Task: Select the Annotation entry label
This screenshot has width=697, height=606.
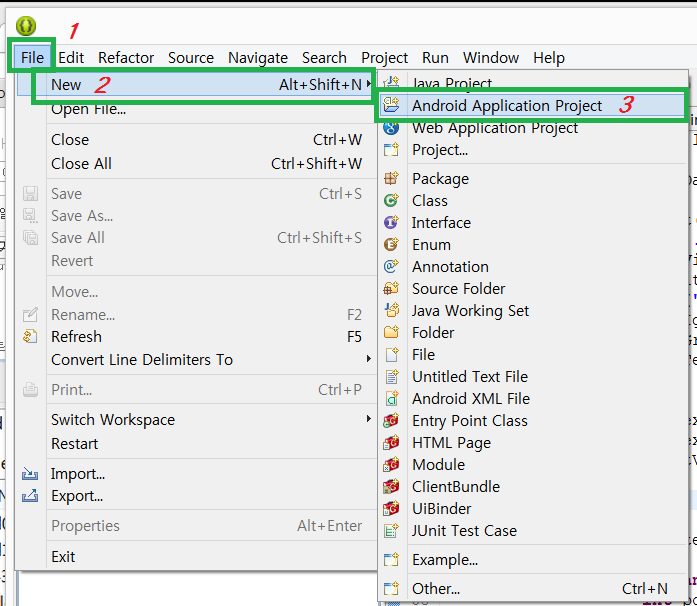Action: point(450,266)
